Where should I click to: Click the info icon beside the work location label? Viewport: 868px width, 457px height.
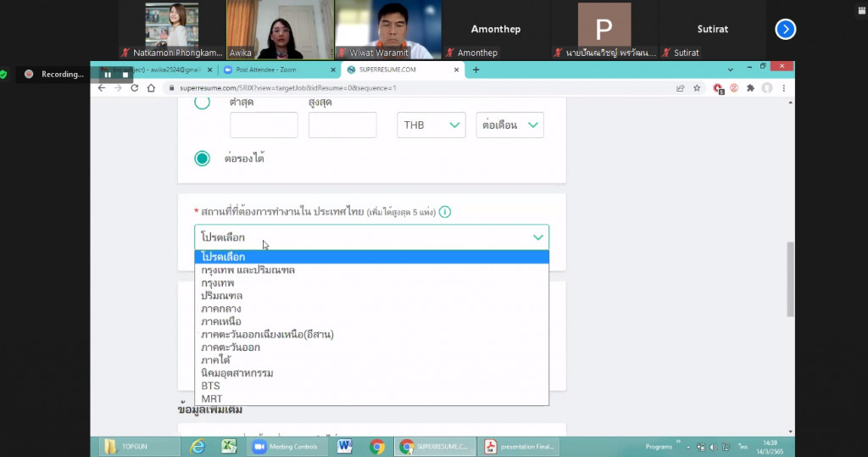(445, 212)
